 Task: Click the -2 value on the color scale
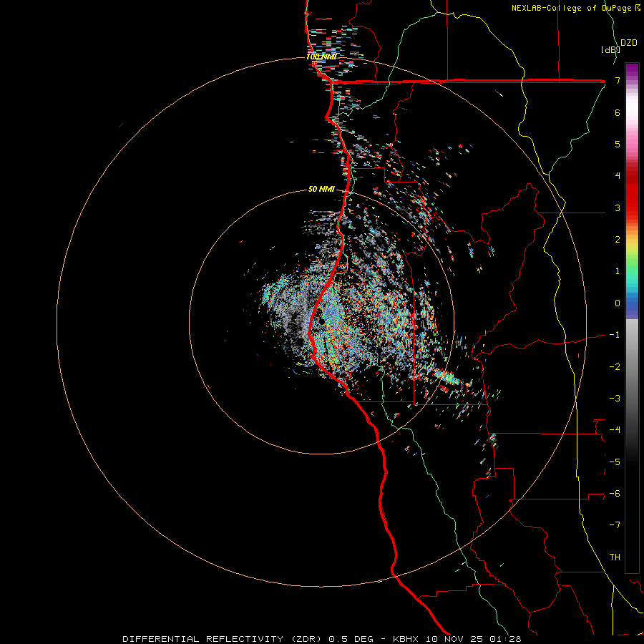615,367
